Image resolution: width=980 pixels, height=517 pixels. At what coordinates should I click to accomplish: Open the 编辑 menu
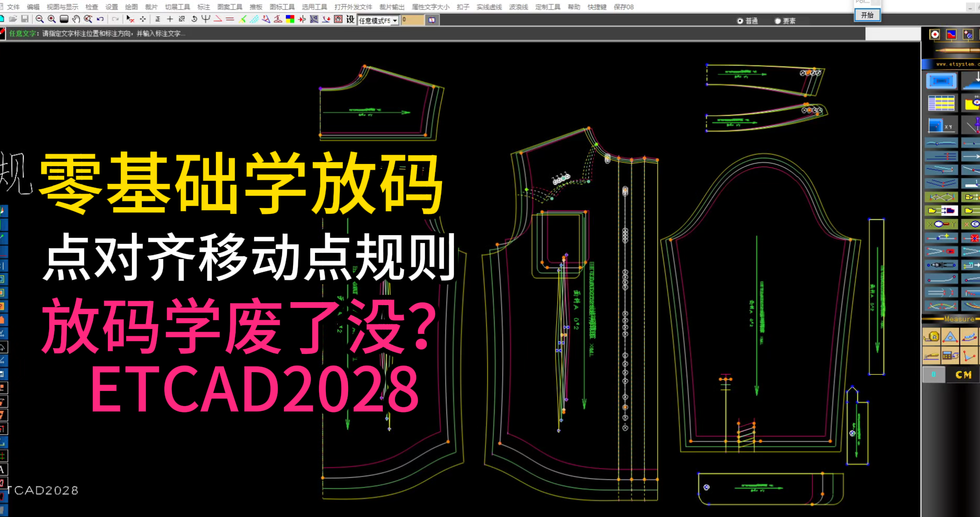33,7
